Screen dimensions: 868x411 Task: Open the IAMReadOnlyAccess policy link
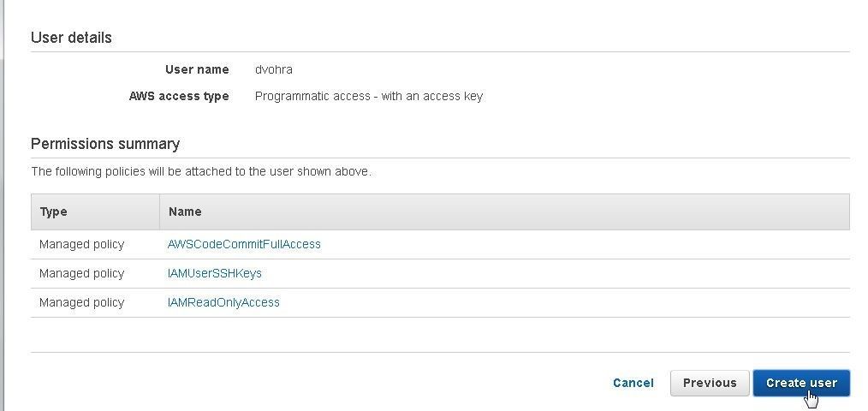[x=223, y=302]
